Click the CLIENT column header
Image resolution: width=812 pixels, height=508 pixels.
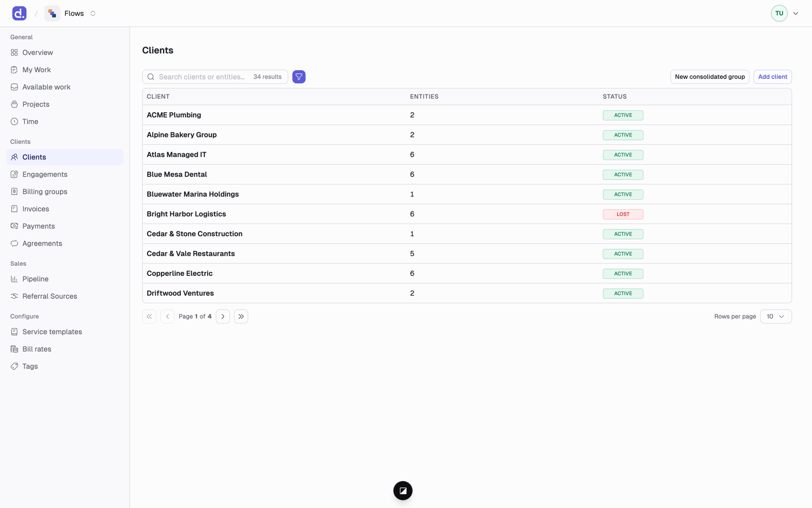coord(158,97)
